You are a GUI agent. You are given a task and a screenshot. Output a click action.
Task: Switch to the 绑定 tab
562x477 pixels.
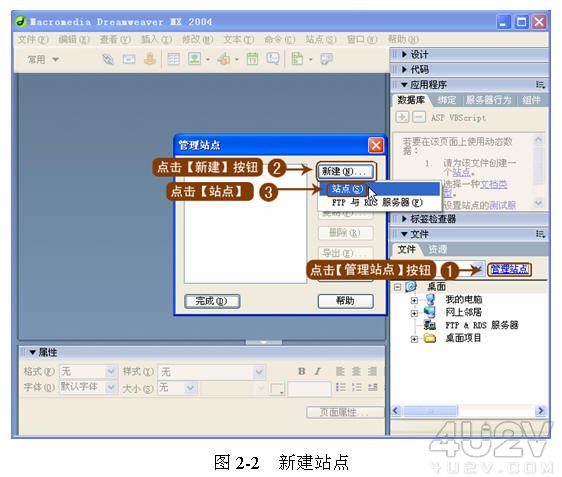tap(447, 100)
